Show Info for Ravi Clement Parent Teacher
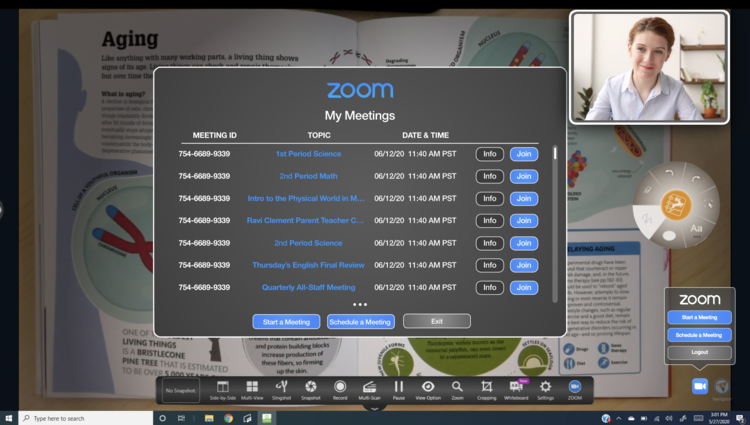 (x=490, y=220)
